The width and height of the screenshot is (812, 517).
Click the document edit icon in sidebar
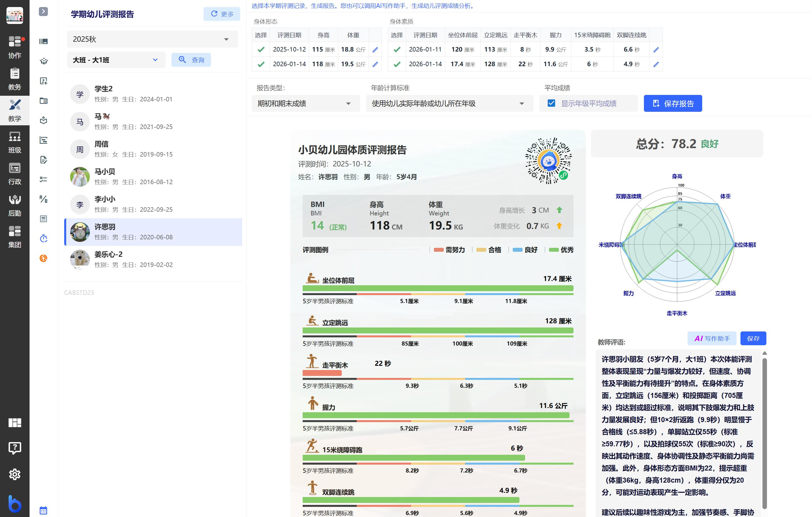pyautogui.click(x=43, y=160)
